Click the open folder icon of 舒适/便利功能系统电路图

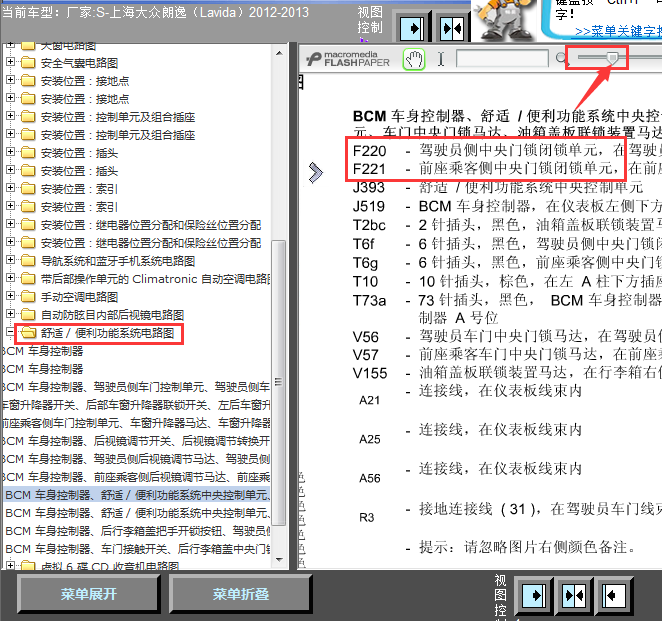coord(28,333)
